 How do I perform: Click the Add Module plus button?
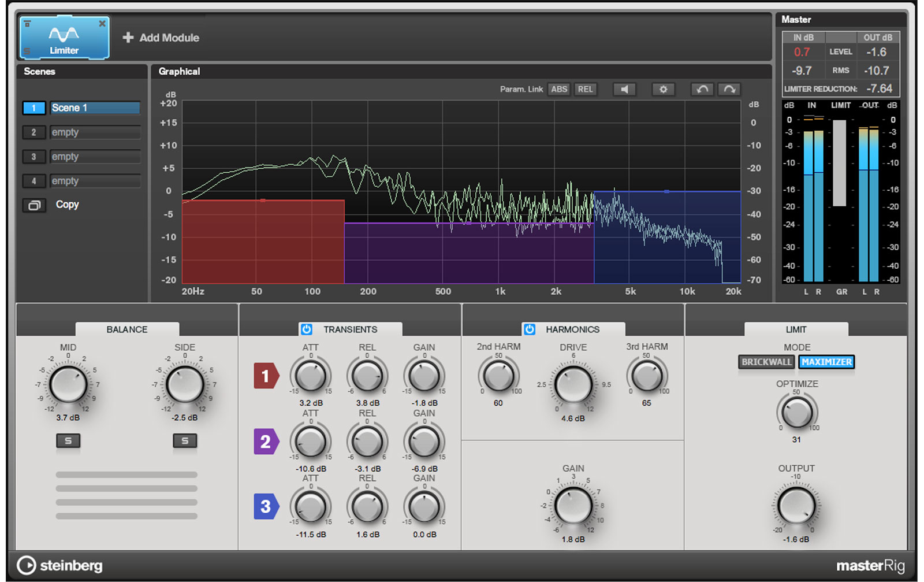tap(128, 38)
